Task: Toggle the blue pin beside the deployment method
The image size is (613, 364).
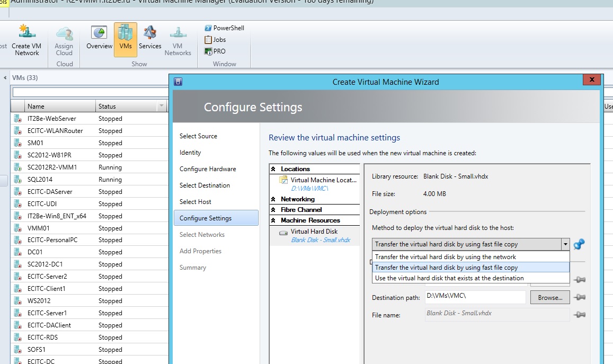Action: coord(580,244)
